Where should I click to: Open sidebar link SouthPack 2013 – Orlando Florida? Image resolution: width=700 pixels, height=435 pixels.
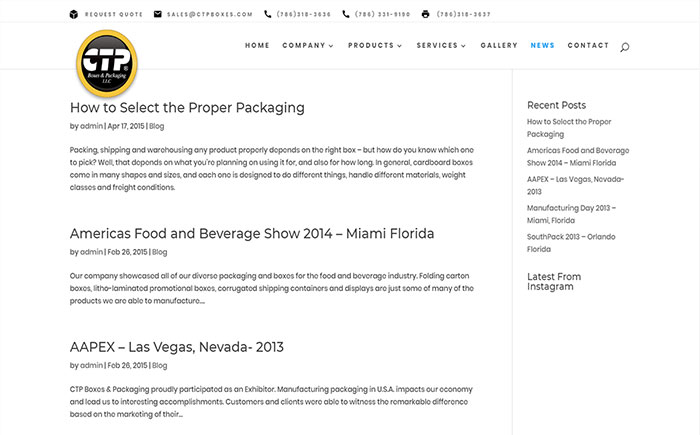coord(571,243)
